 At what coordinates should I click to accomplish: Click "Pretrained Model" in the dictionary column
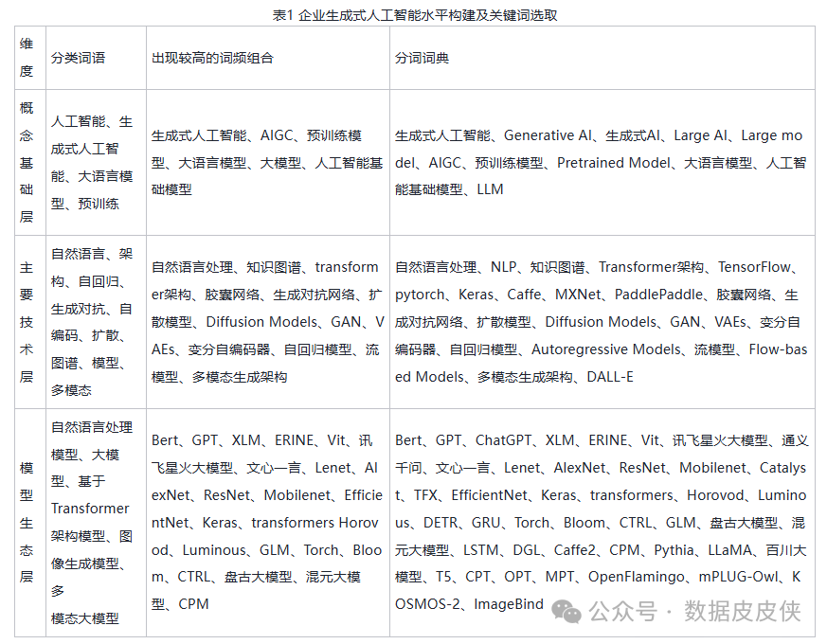click(614, 163)
